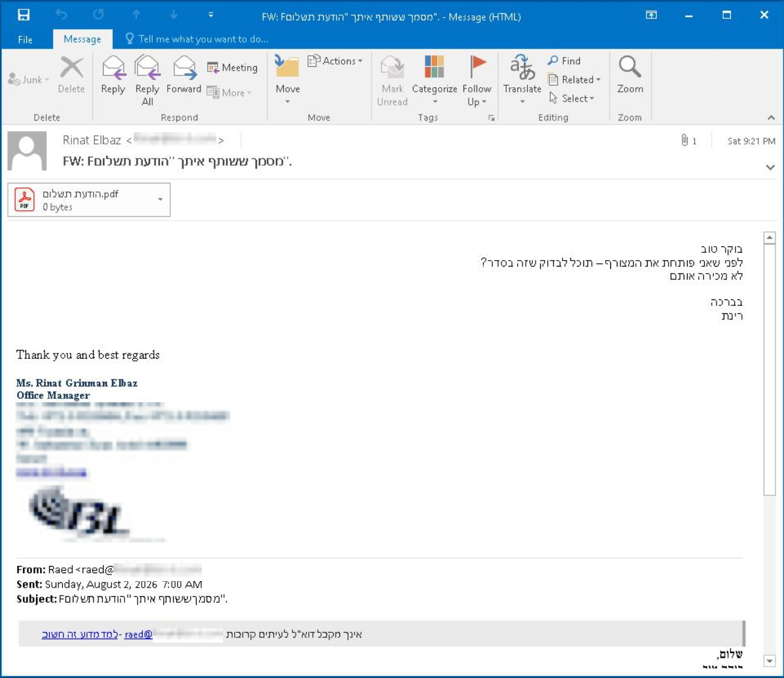Click the Undo arrow in quick access toolbar

[x=61, y=15]
